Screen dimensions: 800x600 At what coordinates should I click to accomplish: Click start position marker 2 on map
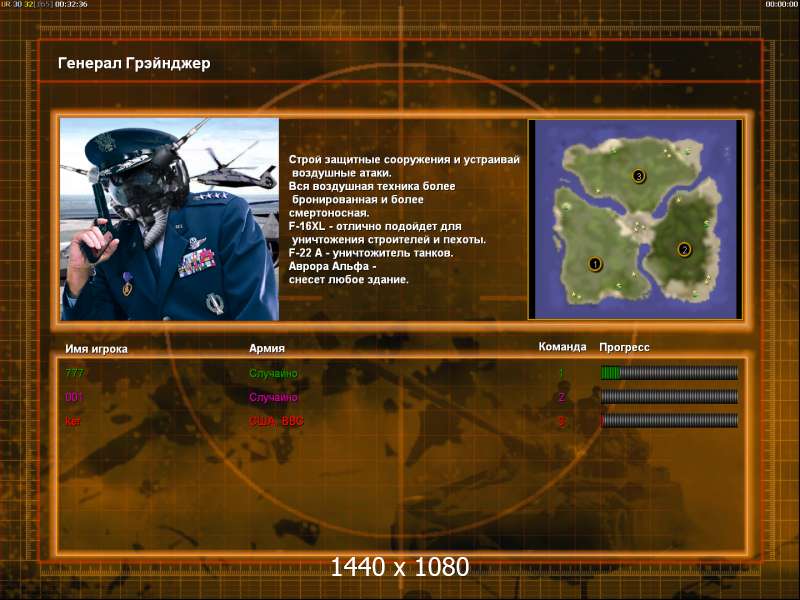click(x=684, y=249)
